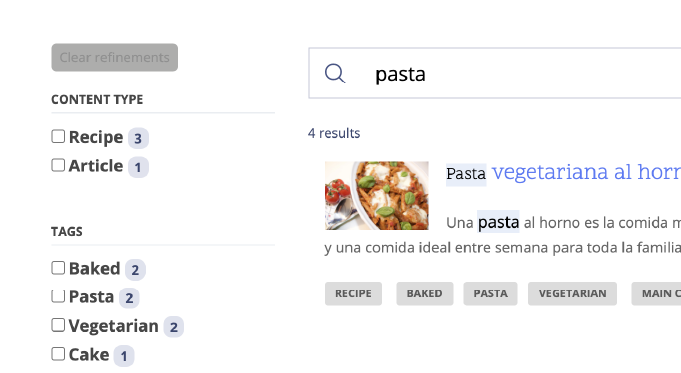Click the Baked label text in Tags
This screenshot has height=373, width=681.
point(95,269)
